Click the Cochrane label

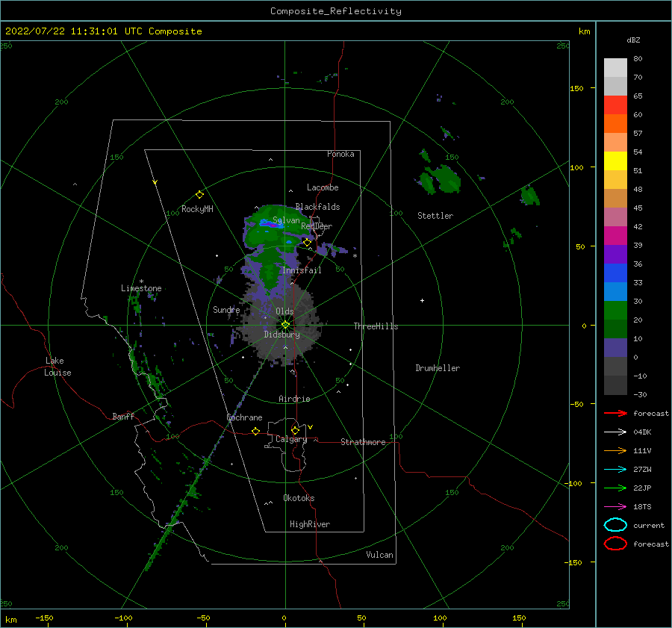244,417
